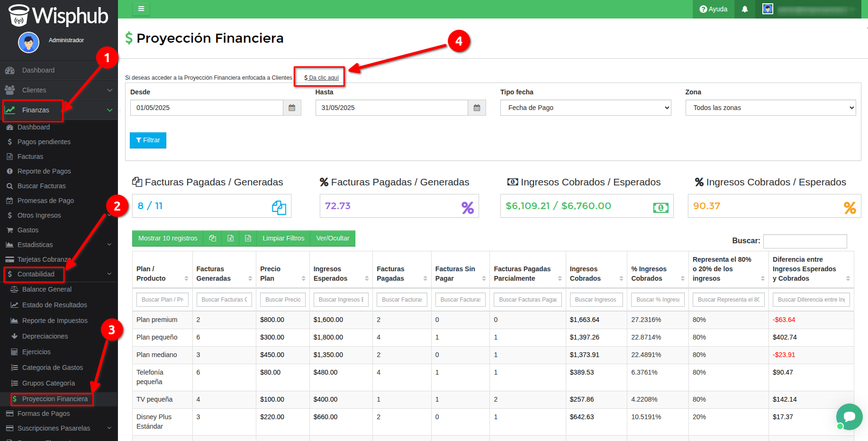Click the Buscar search input field
Image resolution: width=868 pixels, height=441 pixels.
click(805, 241)
